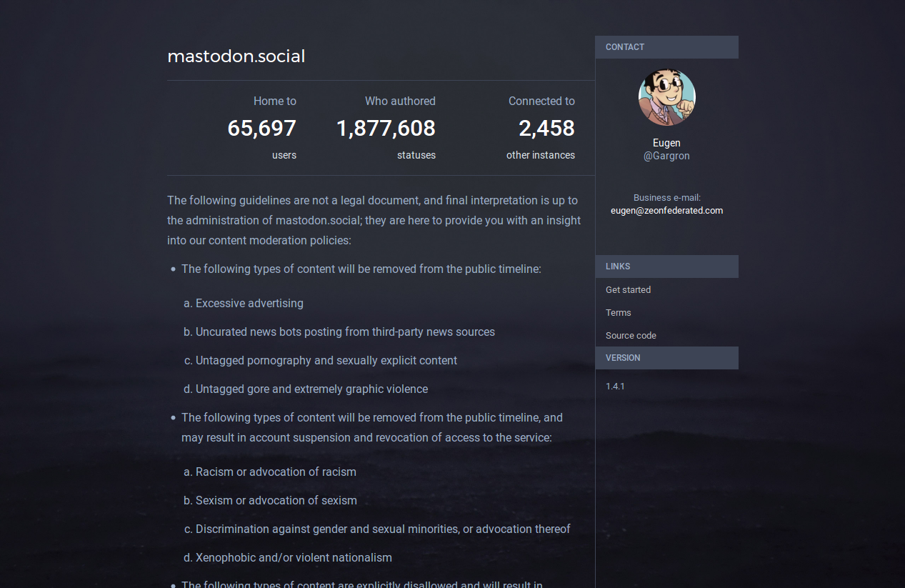
Task: Click the 1,877,608 statuses count
Action: (x=386, y=128)
